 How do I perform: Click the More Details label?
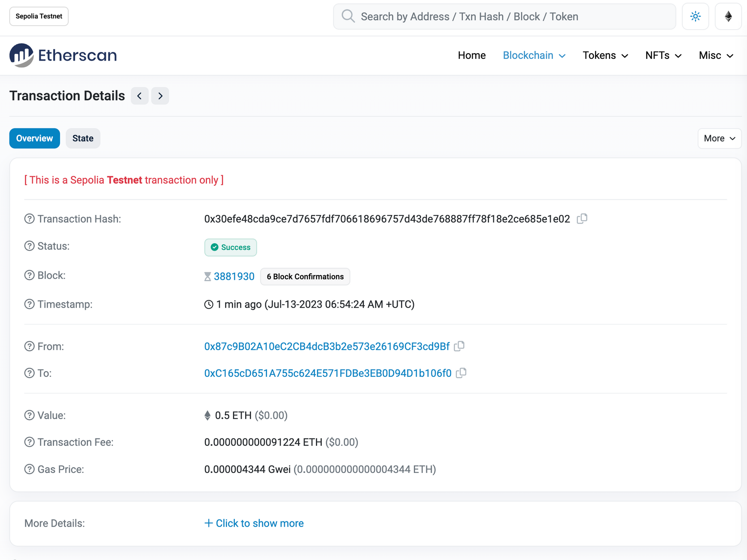click(x=55, y=523)
